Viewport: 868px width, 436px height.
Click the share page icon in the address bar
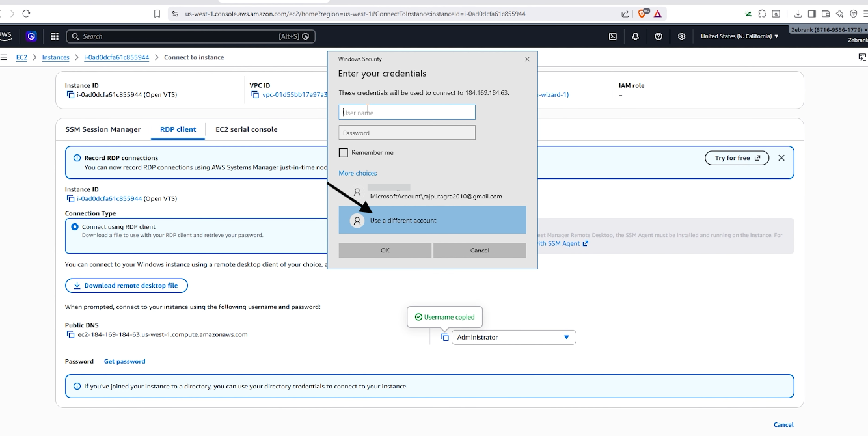pos(625,14)
